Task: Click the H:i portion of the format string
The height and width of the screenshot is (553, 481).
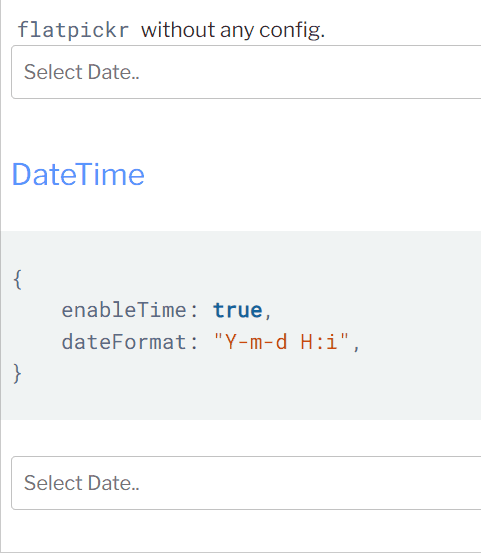Action: [x=319, y=342]
